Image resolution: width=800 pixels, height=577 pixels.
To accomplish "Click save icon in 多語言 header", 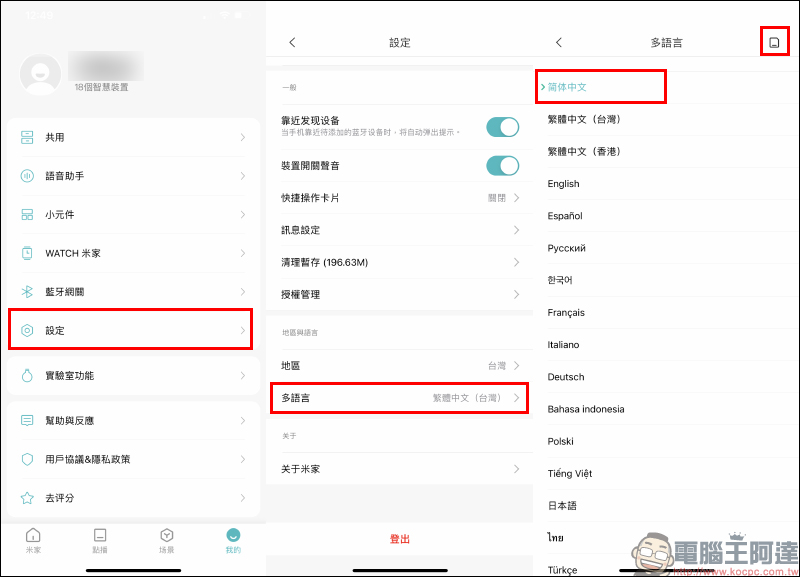I will 774,42.
